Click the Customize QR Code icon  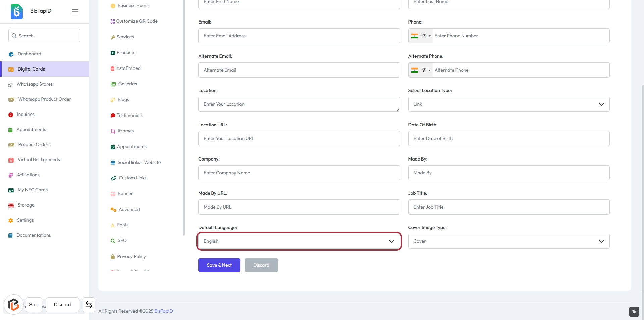[x=113, y=21]
